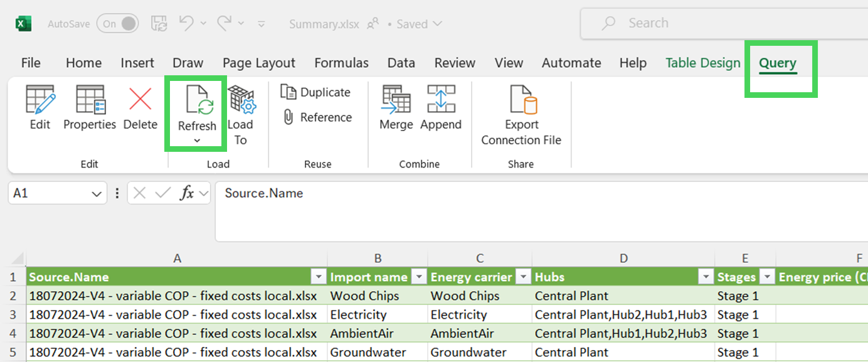
Task: Create a Reference to the query
Action: [x=317, y=117]
